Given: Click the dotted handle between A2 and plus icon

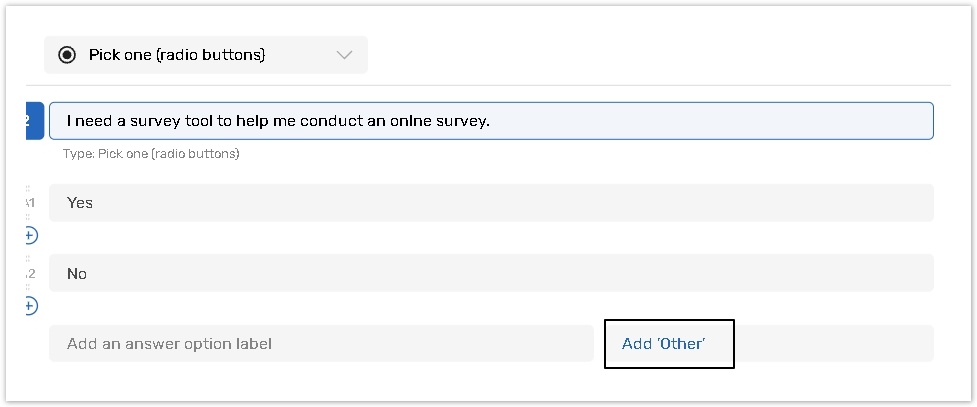Looking at the screenshot, I should click(x=28, y=288).
